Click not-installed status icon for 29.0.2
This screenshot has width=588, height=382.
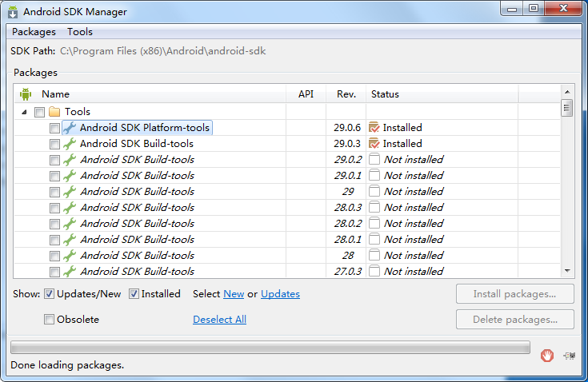coord(374,160)
